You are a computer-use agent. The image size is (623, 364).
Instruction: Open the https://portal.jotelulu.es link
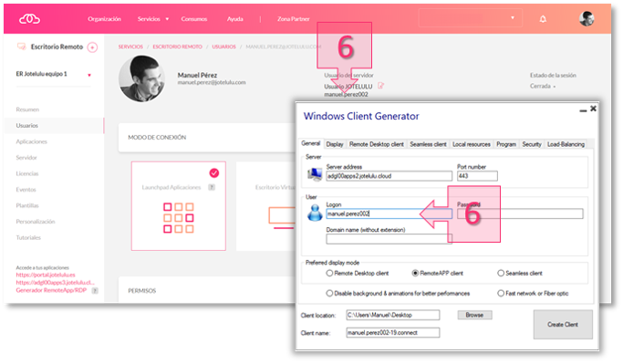tap(46, 275)
